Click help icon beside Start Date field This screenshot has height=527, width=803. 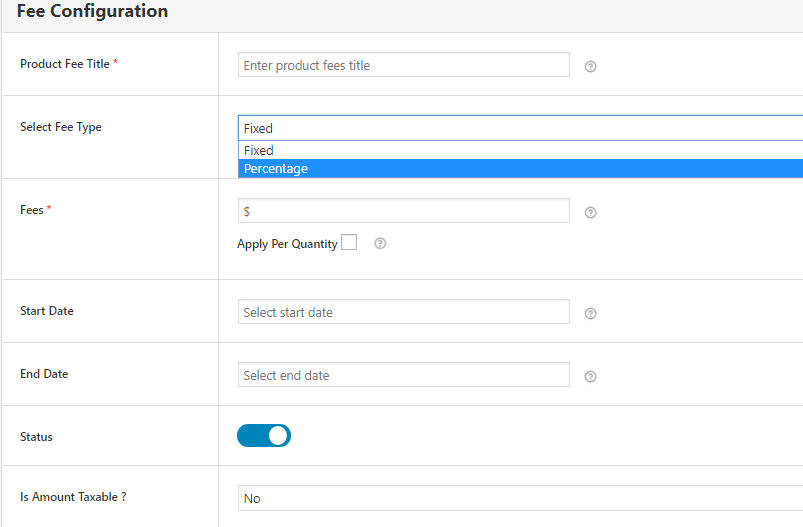tap(590, 313)
